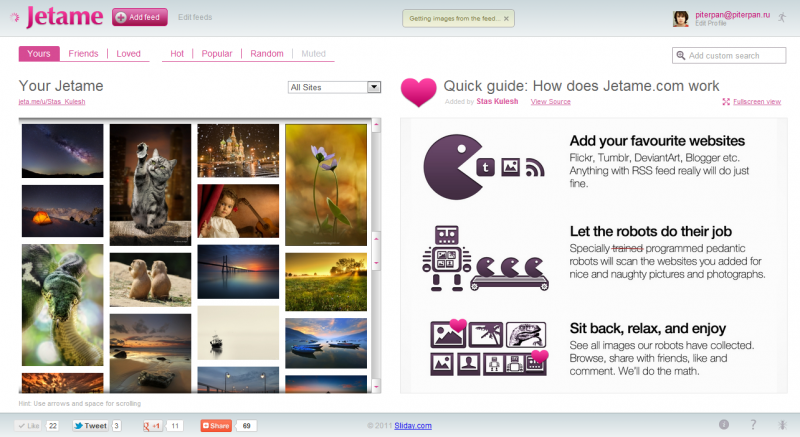Open the rocky beach sunset thumbnail

tap(151, 353)
